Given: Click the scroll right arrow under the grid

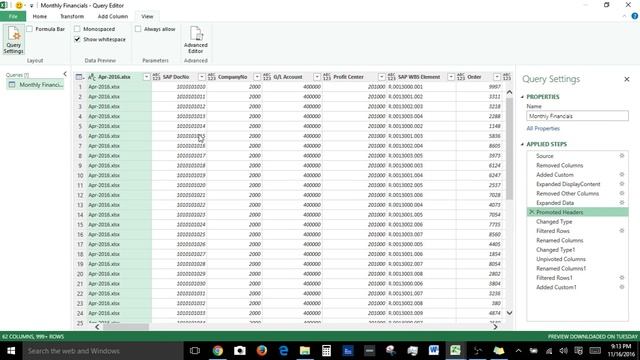Looking at the screenshot, I should pos(495,327).
